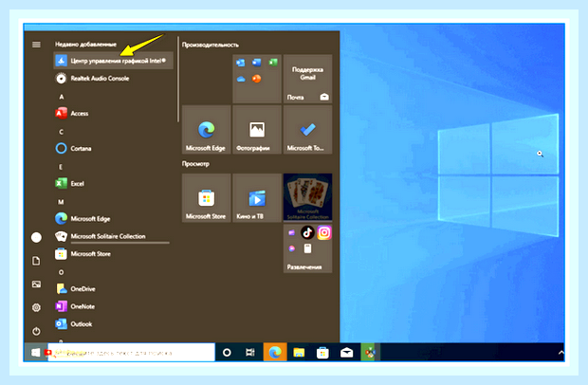Open the Power options button
Image resolution: width=588 pixels, height=385 pixels.
(x=36, y=331)
